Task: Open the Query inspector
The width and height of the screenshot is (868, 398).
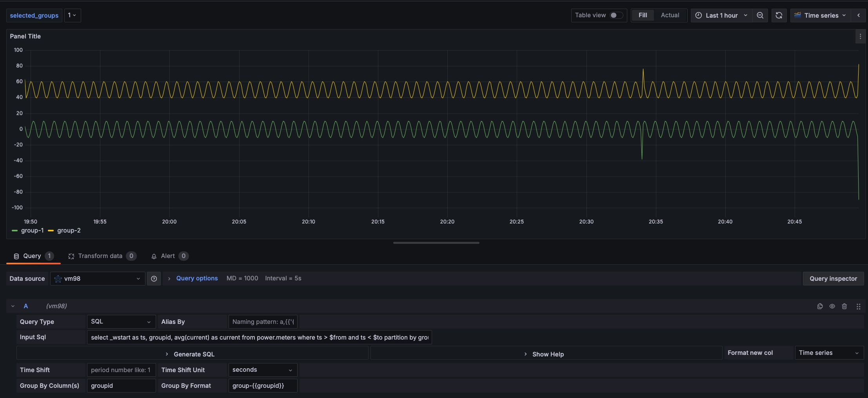Action: point(833,279)
